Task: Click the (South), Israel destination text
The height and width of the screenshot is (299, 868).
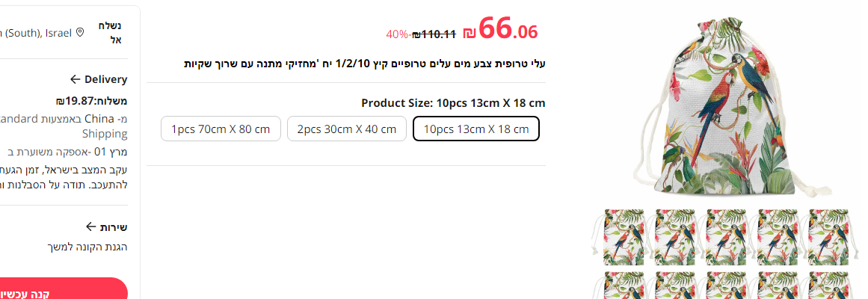Action: tap(35, 33)
